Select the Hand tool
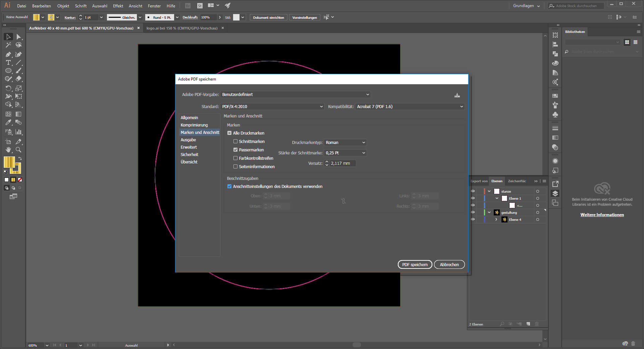The width and height of the screenshot is (644, 349). [x=8, y=150]
